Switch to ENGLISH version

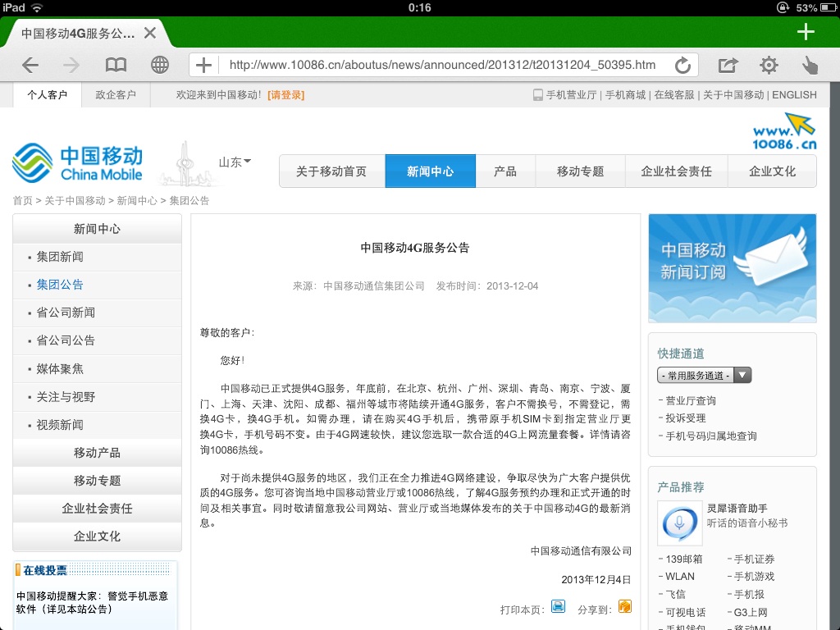pos(794,95)
